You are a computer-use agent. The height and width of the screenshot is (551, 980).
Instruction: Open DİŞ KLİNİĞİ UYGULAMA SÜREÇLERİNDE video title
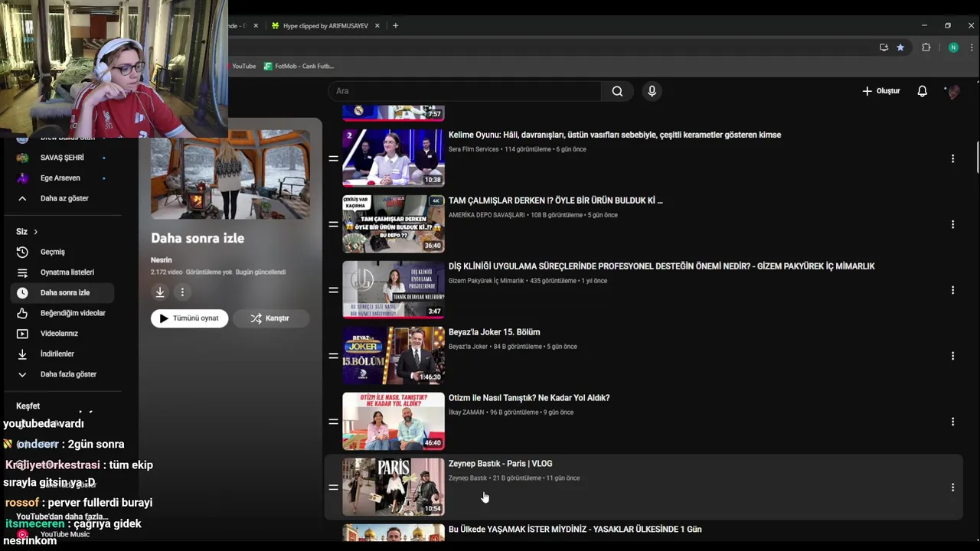(661, 266)
